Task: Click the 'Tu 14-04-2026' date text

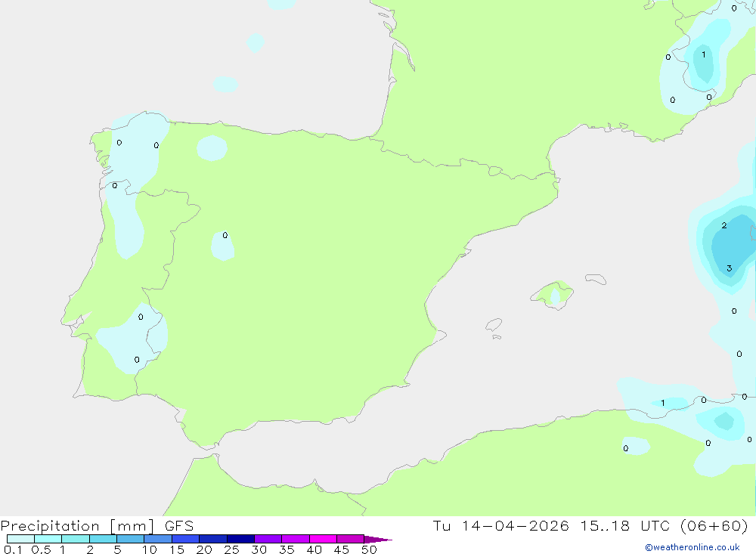Action: coord(500,525)
